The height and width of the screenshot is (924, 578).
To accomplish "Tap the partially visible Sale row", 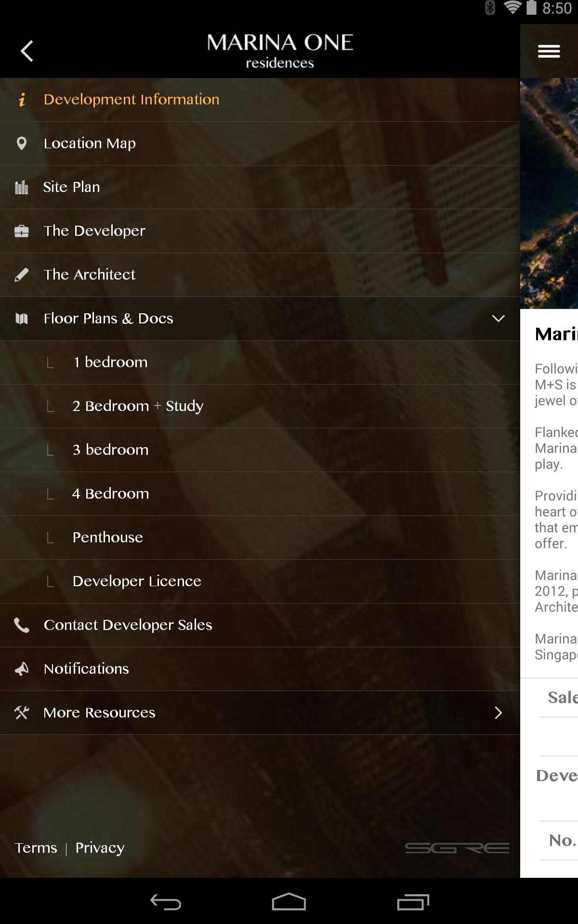I will pos(559,698).
